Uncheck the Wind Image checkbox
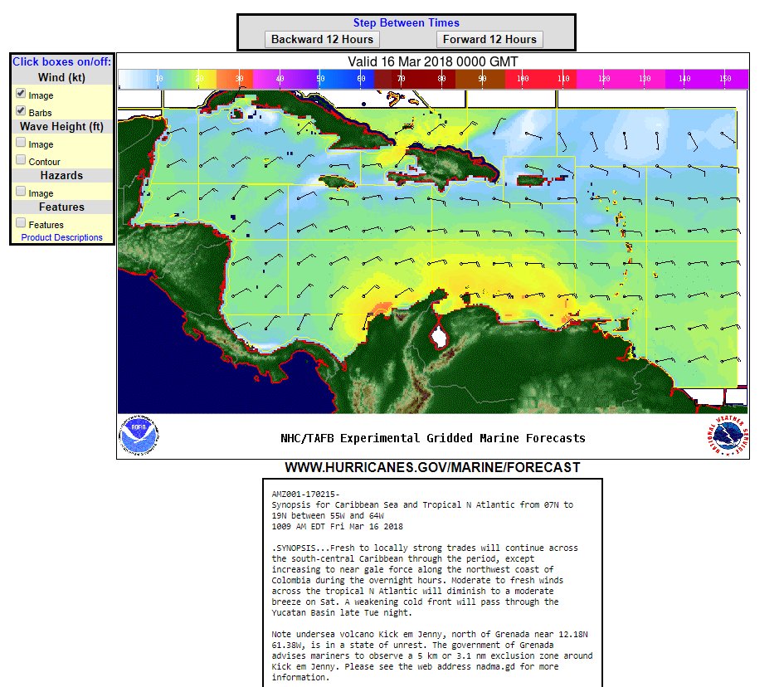Viewport: 784px width, 687px height. 21,94
